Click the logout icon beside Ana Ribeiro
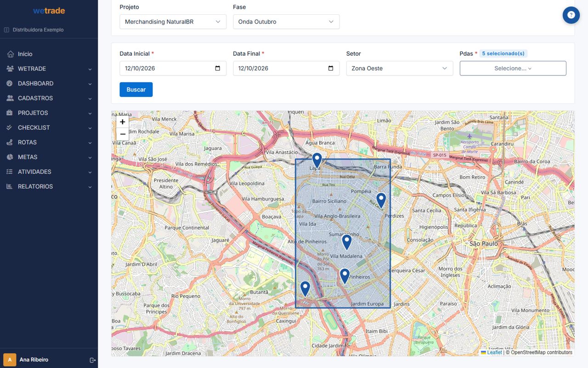This screenshot has width=588, height=368. pos(93,360)
